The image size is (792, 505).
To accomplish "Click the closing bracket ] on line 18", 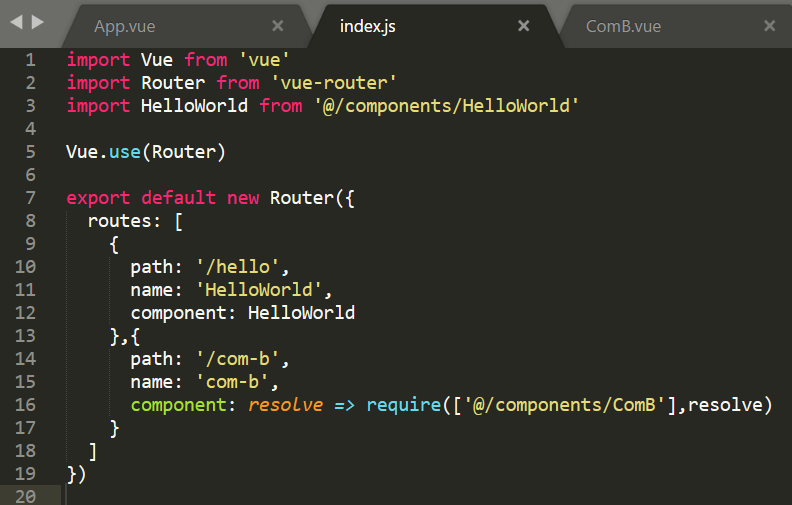I will 93,451.
